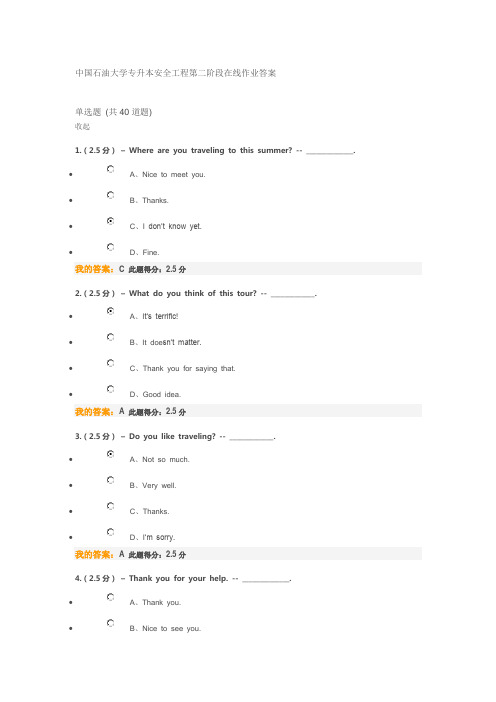The image size is (496, 702).
Task: Click question 2 answer result bar
Action: pos(248,411)
